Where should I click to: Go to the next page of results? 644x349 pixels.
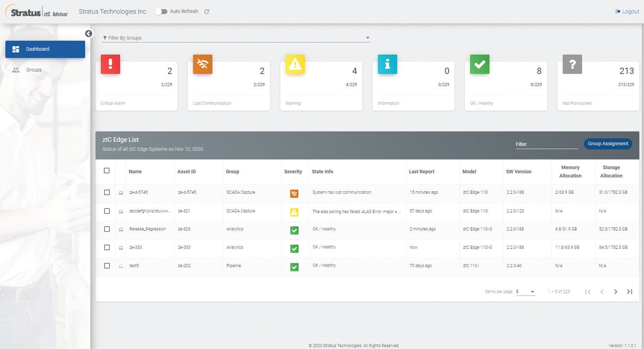616,292
